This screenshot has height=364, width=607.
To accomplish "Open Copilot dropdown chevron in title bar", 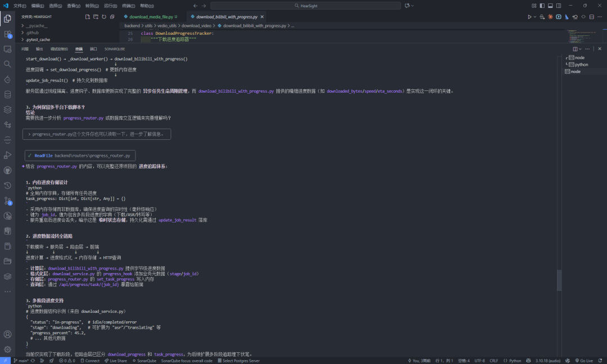I will click(x=413, y=6).
